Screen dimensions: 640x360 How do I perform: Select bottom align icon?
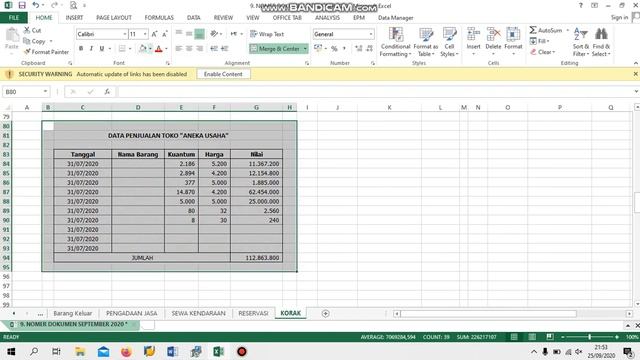tap(200, 34)
